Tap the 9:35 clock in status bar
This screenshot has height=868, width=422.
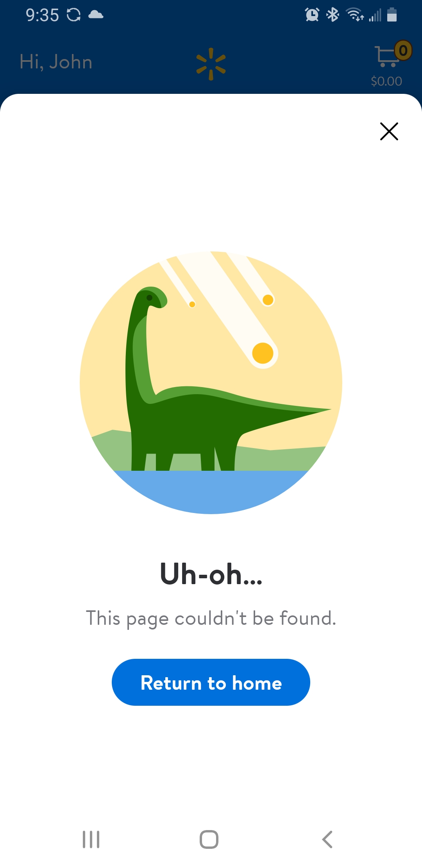(42, 15)
